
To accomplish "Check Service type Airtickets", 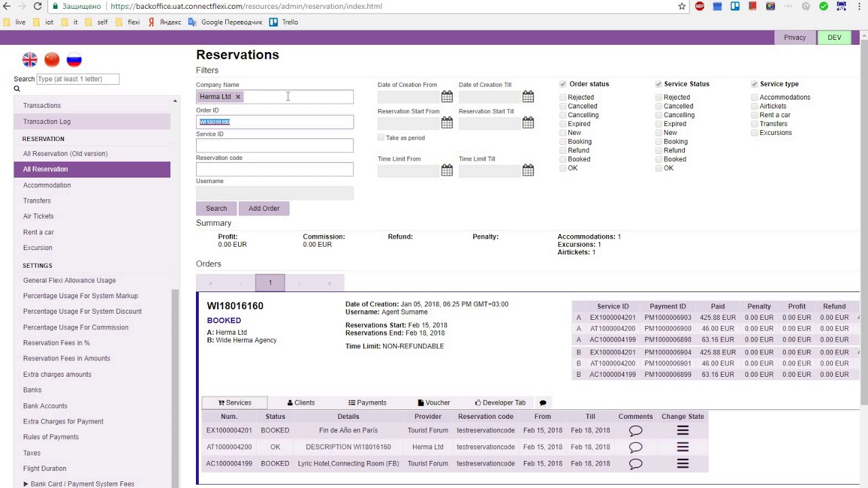I will pos(754,106).
